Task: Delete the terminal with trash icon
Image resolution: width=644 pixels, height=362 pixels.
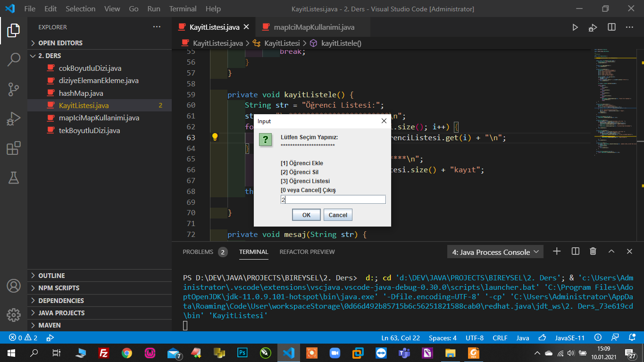Action: (593, 252)
